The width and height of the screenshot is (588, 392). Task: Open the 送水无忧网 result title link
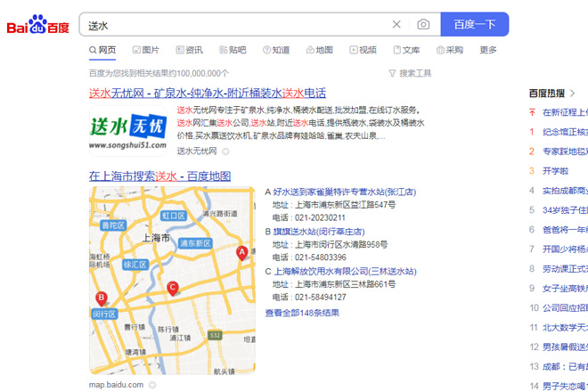pyautogui.click(x=207, y=93)
